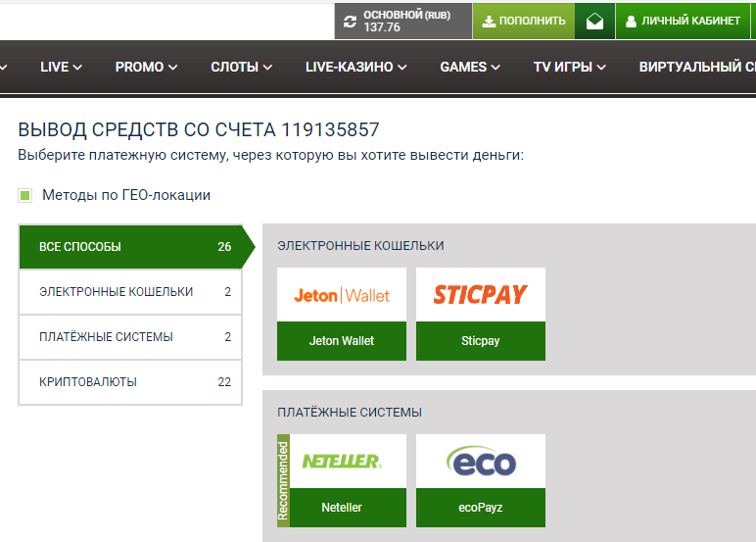Select ЭЛЕКТРОННЫЕ КОШЕЛЬКИ in the sidebar
756x542 pixels.
[130, 291]
